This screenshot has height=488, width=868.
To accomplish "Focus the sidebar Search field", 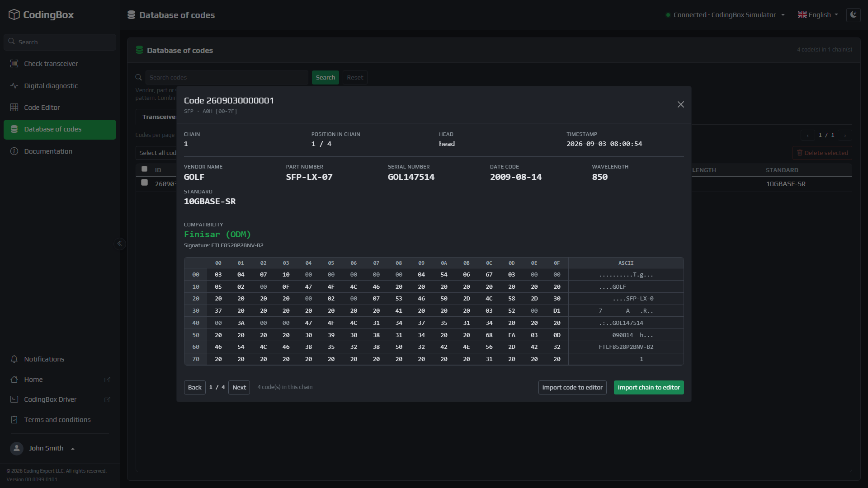I will point(60,42).
